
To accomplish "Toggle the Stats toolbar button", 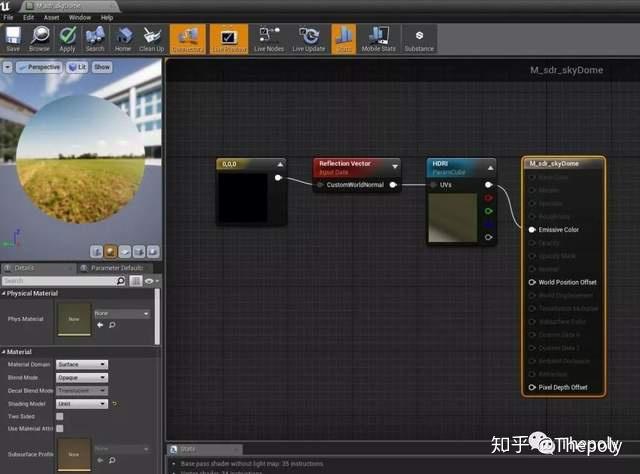I will tap(343, 39).
